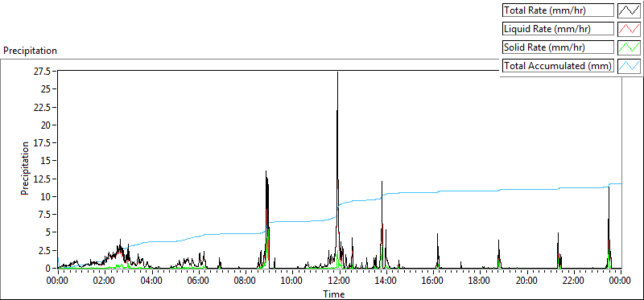The height and width of the screenshot is (300, 644).
Task: Click the Liquid Rate red line icon
Action: (629, 29)
